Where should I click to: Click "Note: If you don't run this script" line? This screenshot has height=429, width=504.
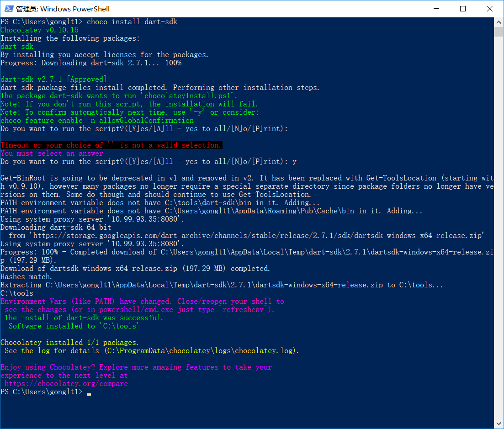129,104
